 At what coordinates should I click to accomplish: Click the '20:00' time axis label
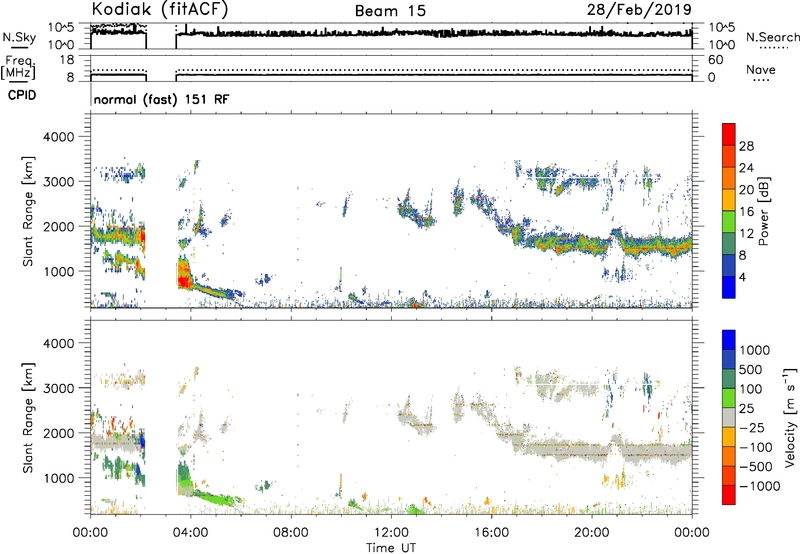(x=592, y=533)
